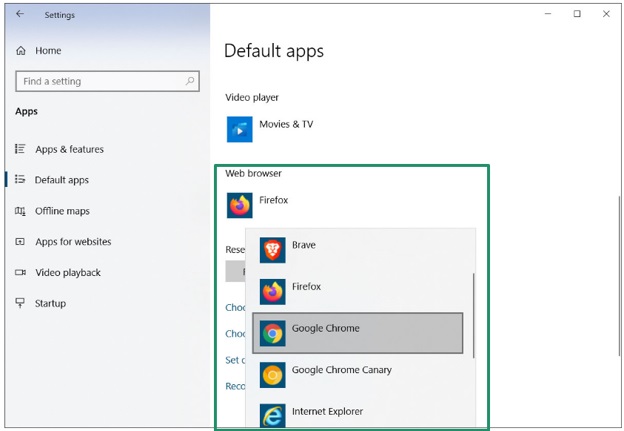Screen dimensions: 624x431
Task: Click the browser list popup scrollbar
Action: coord(474,315)
